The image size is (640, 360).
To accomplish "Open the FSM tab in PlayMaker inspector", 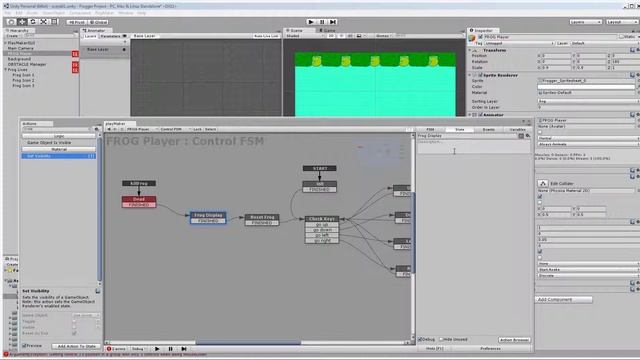I will click(431, 129).
